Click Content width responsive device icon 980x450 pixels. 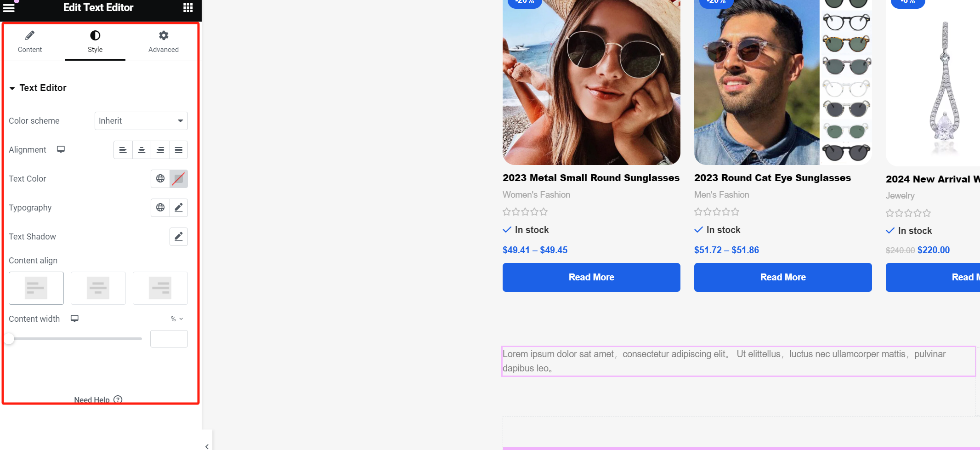pyautogui.click(x=74, y=319)
